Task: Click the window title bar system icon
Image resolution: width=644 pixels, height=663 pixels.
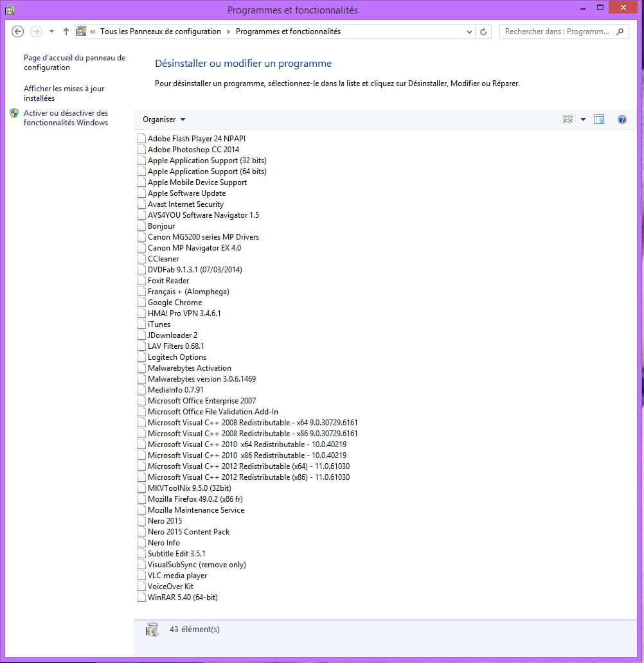Action: [10, 10]
